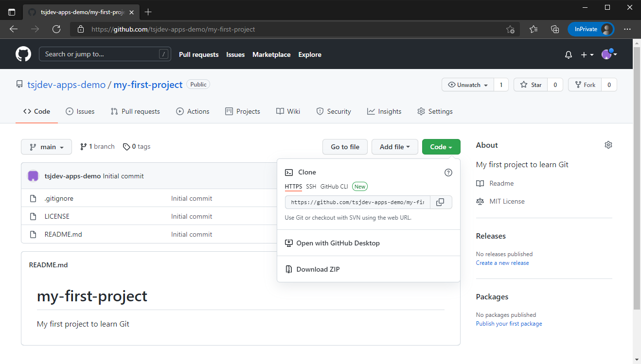Open About section settings gear
The image size is (641, 364).
click(608, 145)
